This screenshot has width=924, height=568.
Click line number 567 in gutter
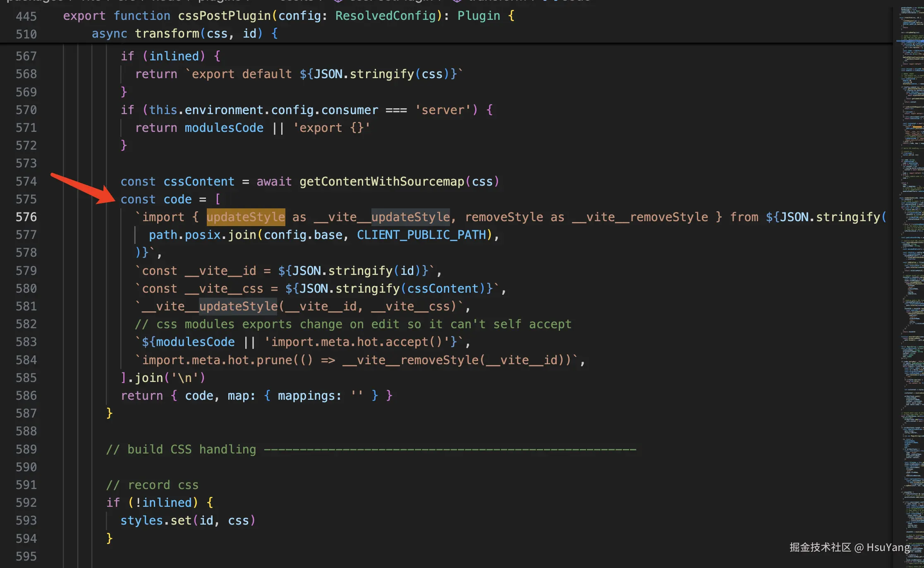click(x=26, y=56)
